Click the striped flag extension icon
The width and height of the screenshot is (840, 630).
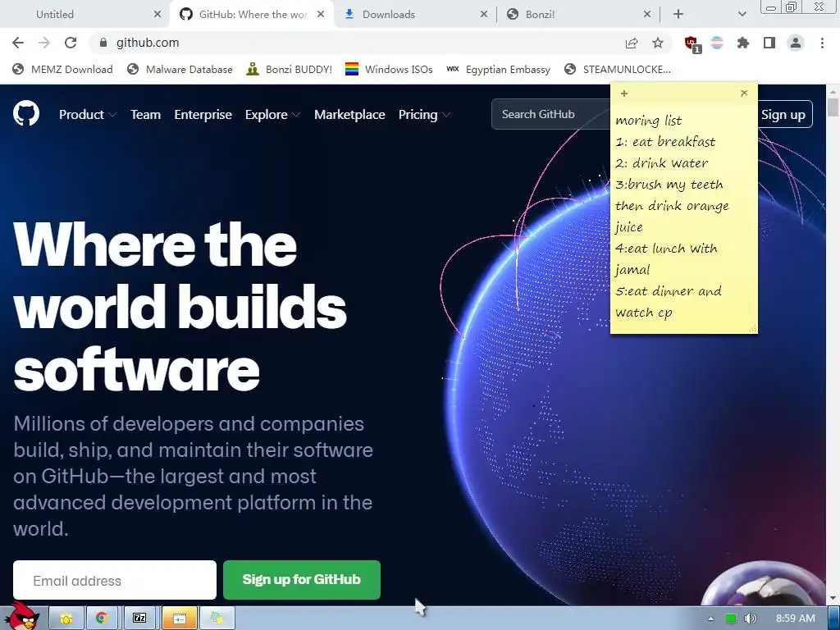(x=717, y=43)
